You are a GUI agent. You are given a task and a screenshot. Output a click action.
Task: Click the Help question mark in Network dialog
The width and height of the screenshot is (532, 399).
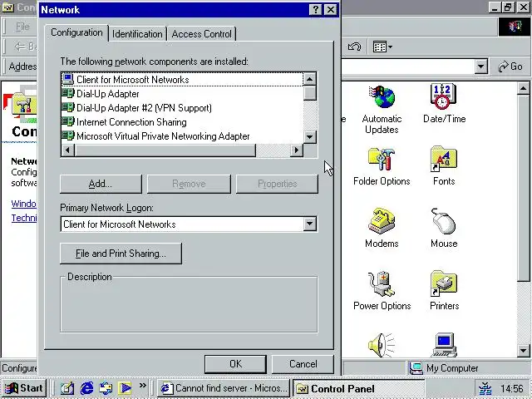[x=315, y=9]
